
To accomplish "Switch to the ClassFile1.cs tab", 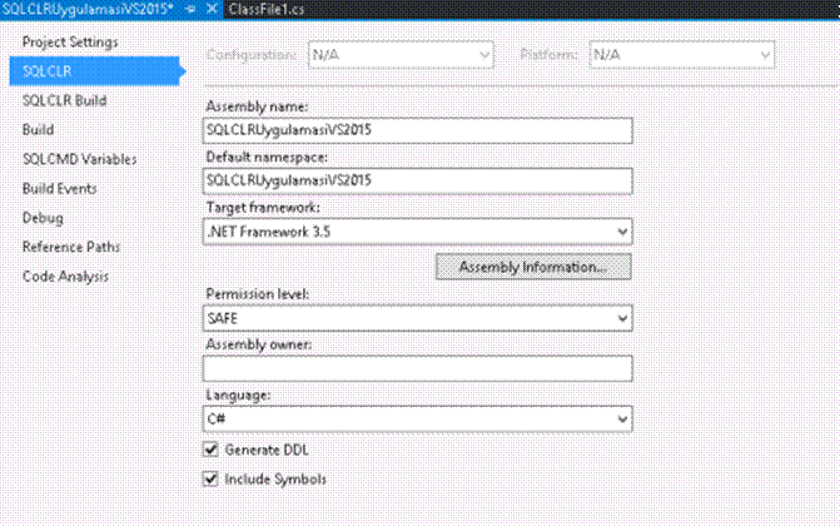I will tap(266, 9).
